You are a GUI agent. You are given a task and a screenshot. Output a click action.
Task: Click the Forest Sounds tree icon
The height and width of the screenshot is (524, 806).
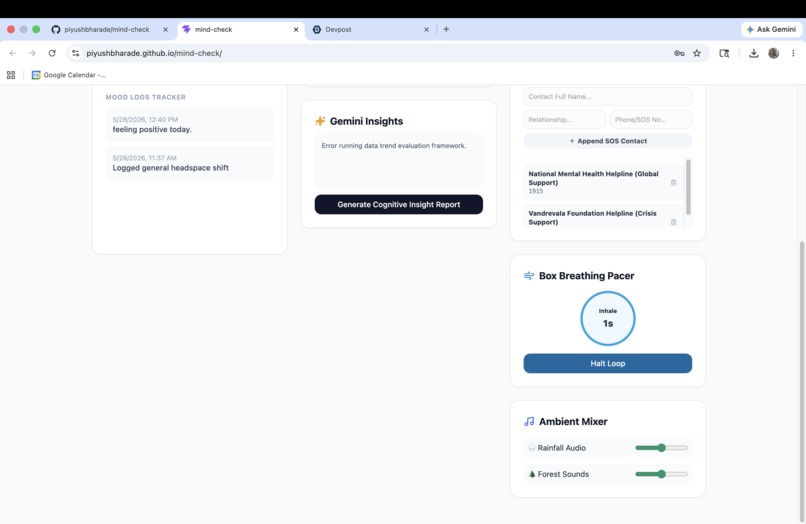(x=532, y=474)
